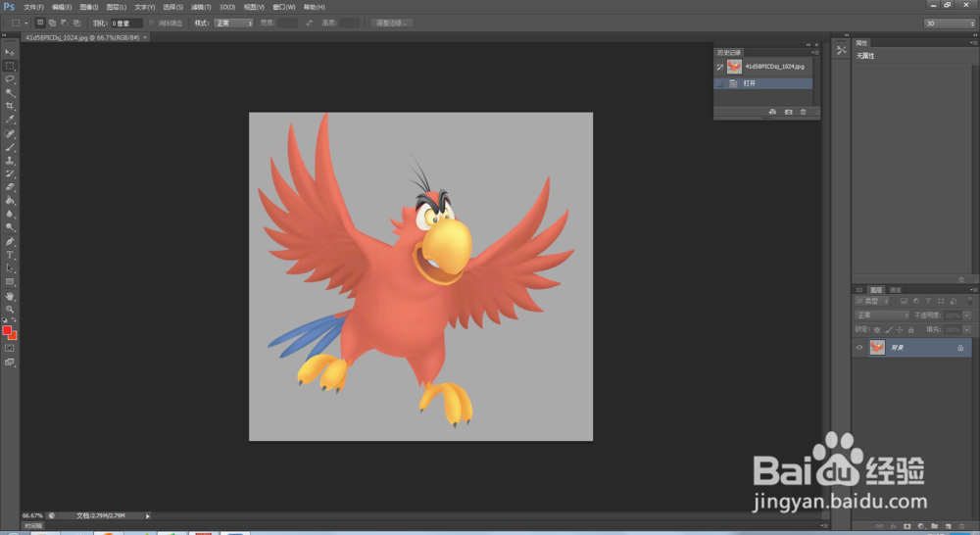The height and width of the screenshot is (535, 980).
Task: Select the Hand tool
Action: tap(10, 296)
